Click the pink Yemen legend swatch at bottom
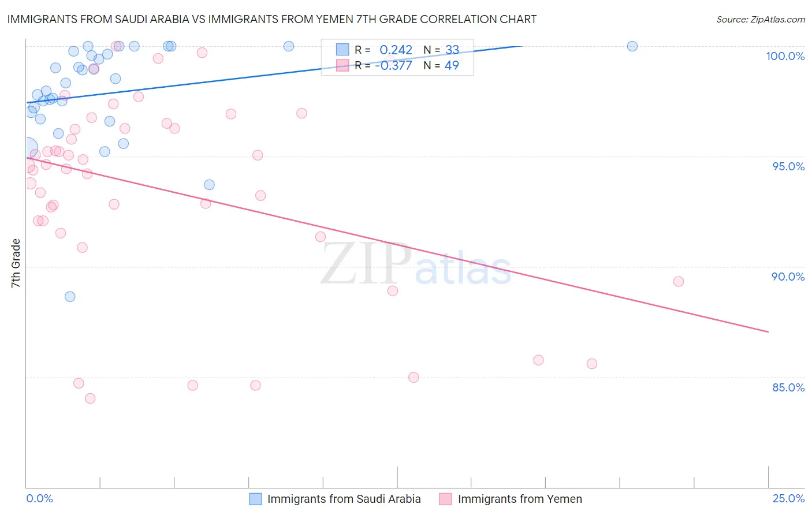The height and width of the screenshot is (515, 812). pos(445,499)
